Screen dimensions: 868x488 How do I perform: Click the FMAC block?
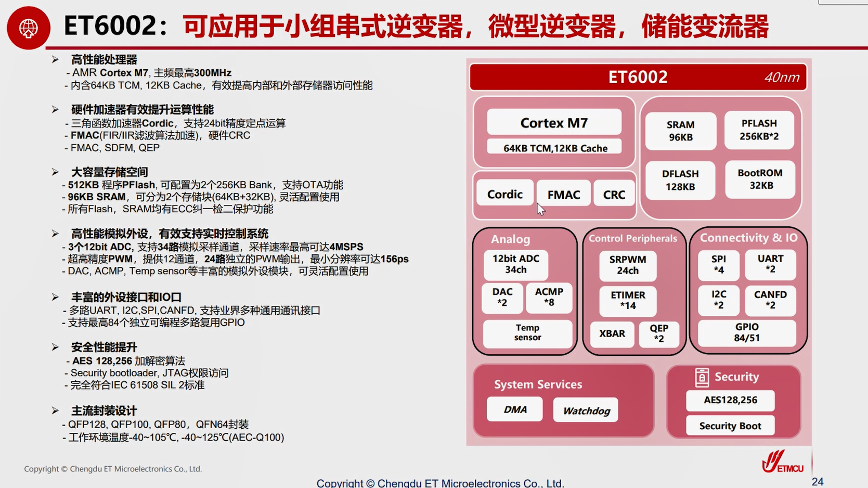click(x=563, y=194)
